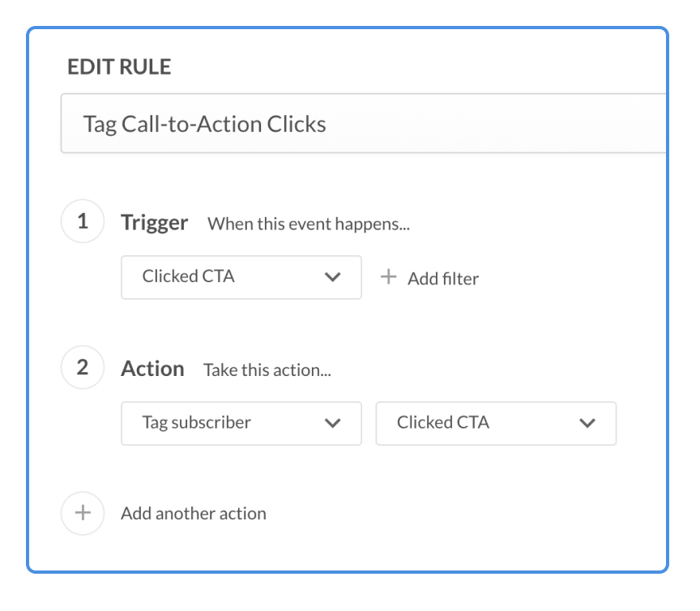The width and height of the screenshot is (700, 611).
Task: Click the plus icon beside Add filter
Action: 389,277
